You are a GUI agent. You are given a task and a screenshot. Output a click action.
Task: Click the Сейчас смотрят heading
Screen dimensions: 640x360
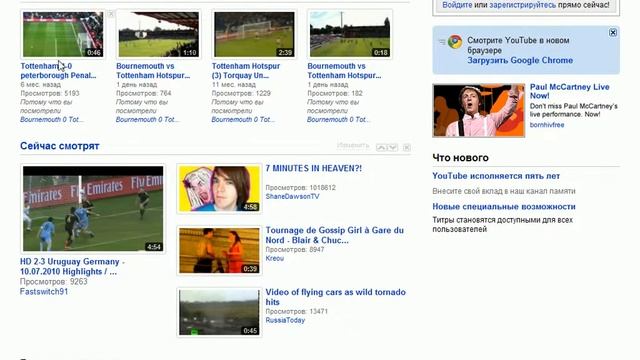[60, 146]
